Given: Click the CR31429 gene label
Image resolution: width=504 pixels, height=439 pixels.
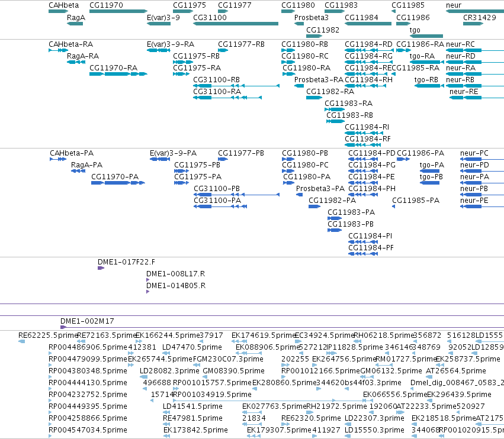Looking at the screenshot, I should 480,18.
